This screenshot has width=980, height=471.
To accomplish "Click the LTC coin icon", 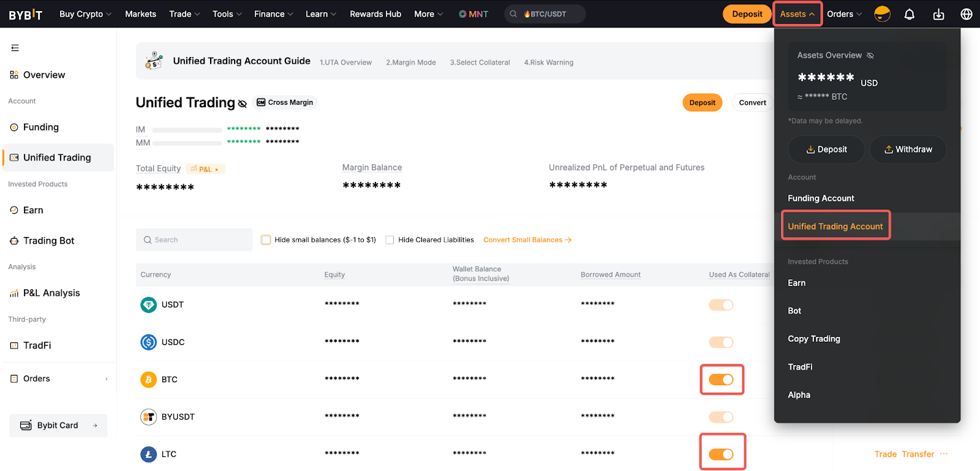I will click(148, 454).
